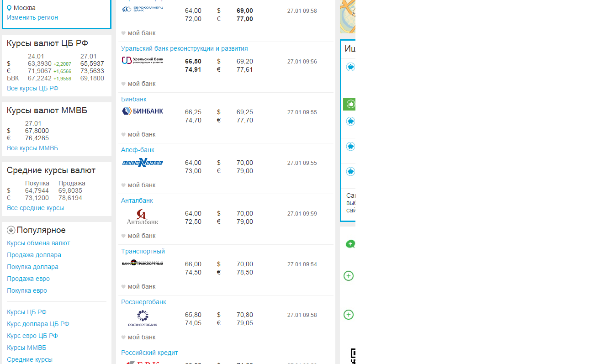Click average euro sell rate 78,6194
Viewport: 614px width, 364px height.
[x=70, y=198]
